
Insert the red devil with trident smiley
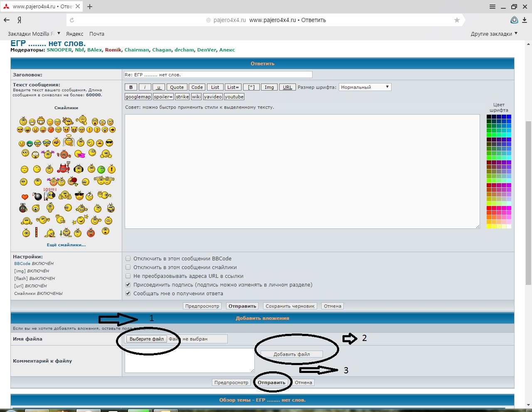tap(64, 168)
